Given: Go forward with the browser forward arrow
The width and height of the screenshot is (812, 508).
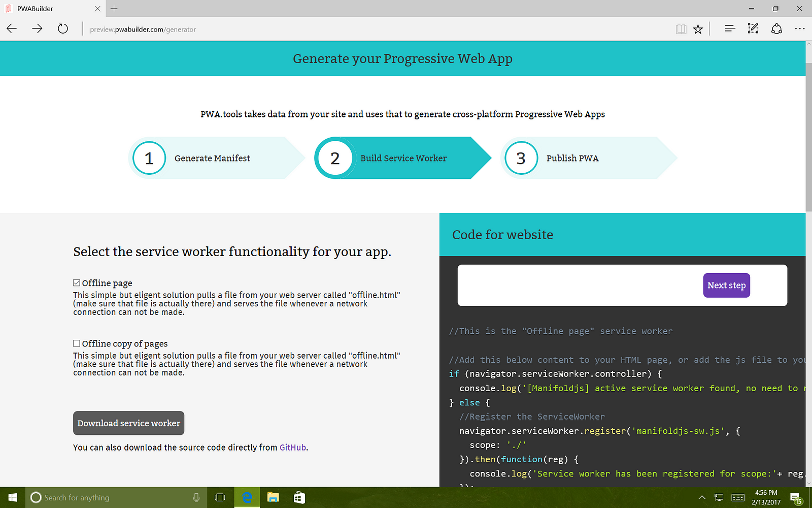Looking at the screenshot, I should point(37,29).
